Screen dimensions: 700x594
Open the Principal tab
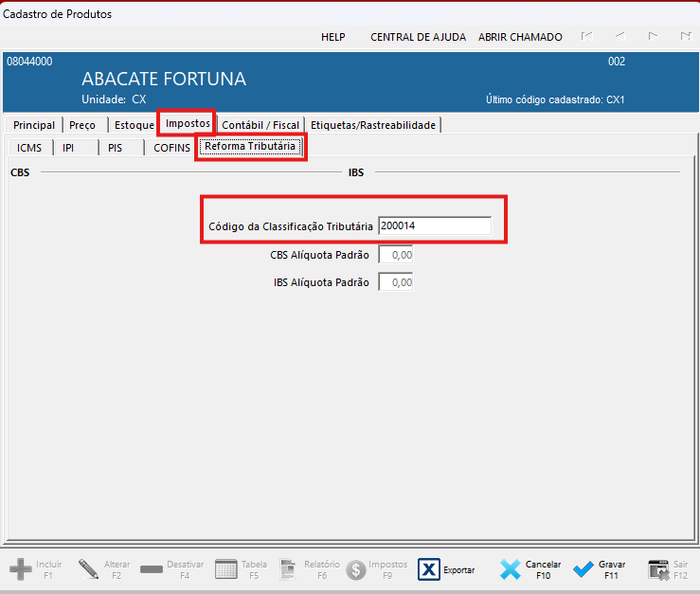(34, 125)
